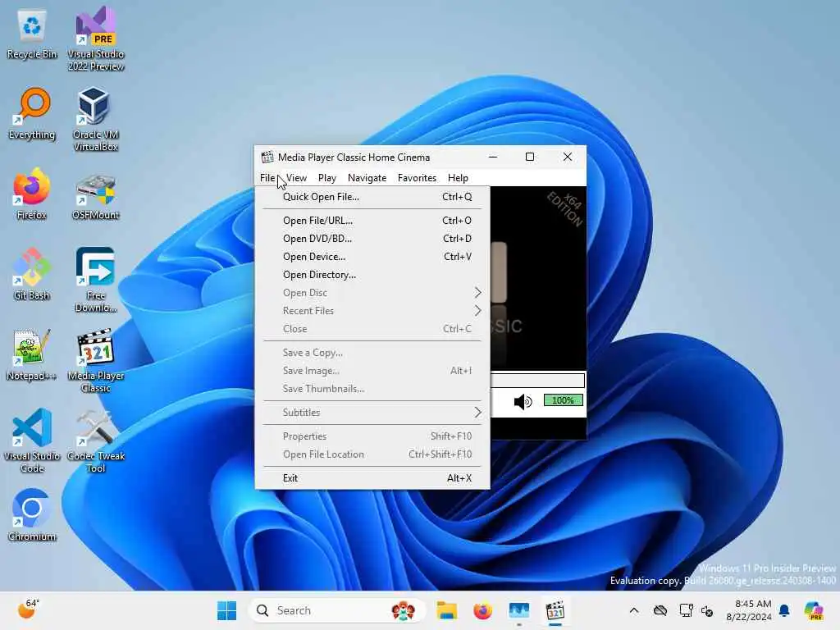Click the File menu in menu bar
The image size is (840, 630).
[x=267, y=178]
